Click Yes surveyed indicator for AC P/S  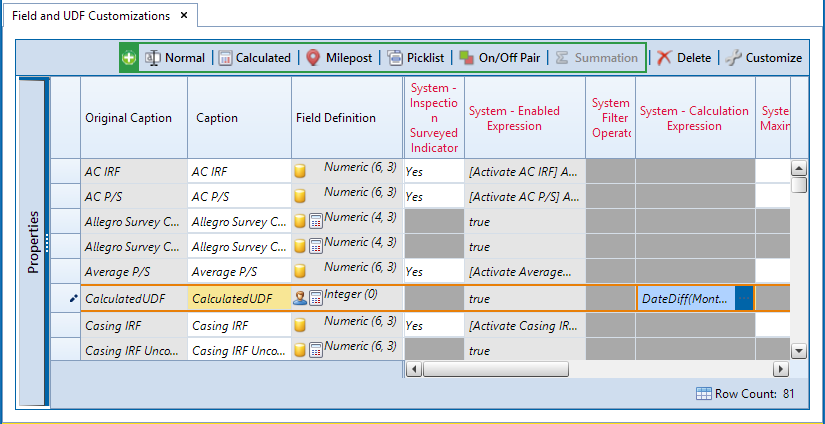434,196
